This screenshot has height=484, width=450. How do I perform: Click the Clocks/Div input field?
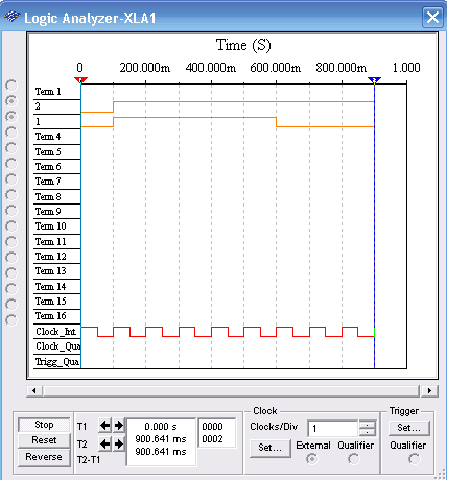(333, 428)
